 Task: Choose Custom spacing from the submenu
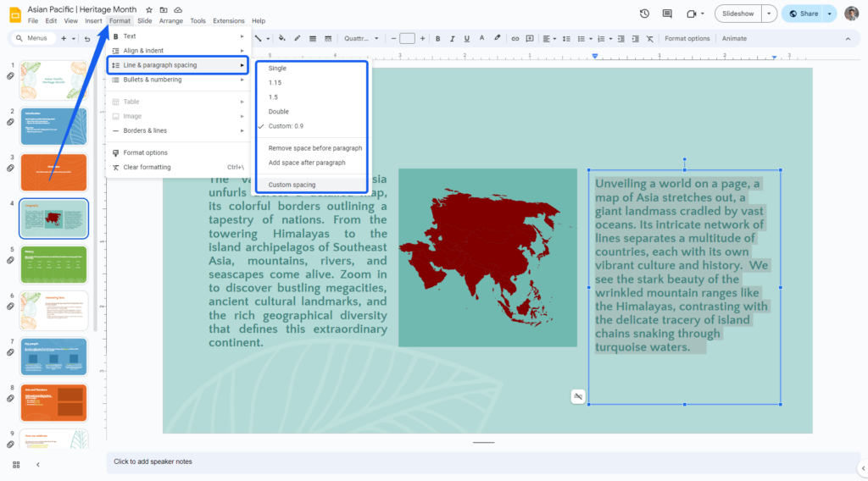click(292, 185)
